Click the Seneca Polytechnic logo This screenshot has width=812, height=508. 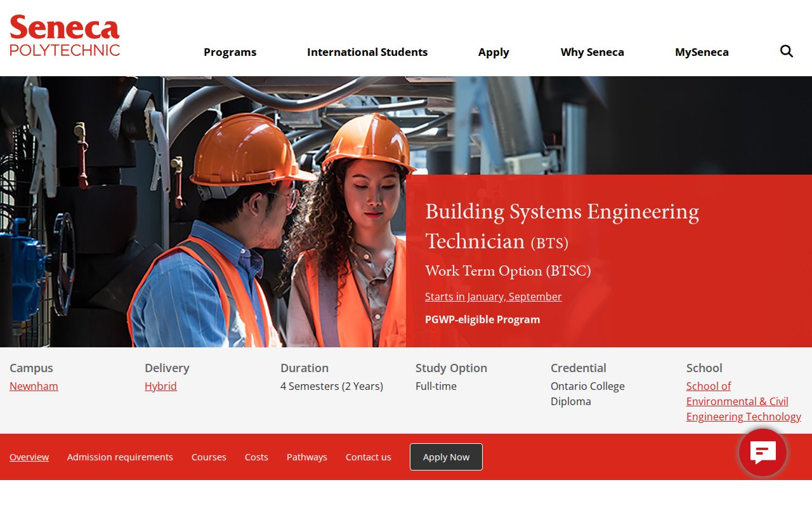tap(65, 36)
